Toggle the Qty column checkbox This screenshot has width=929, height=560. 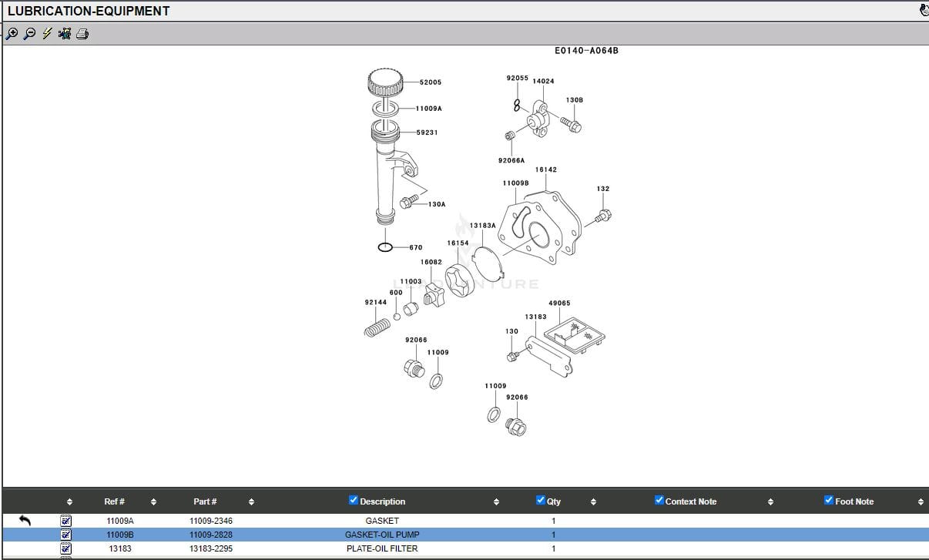tap(541, 501)
